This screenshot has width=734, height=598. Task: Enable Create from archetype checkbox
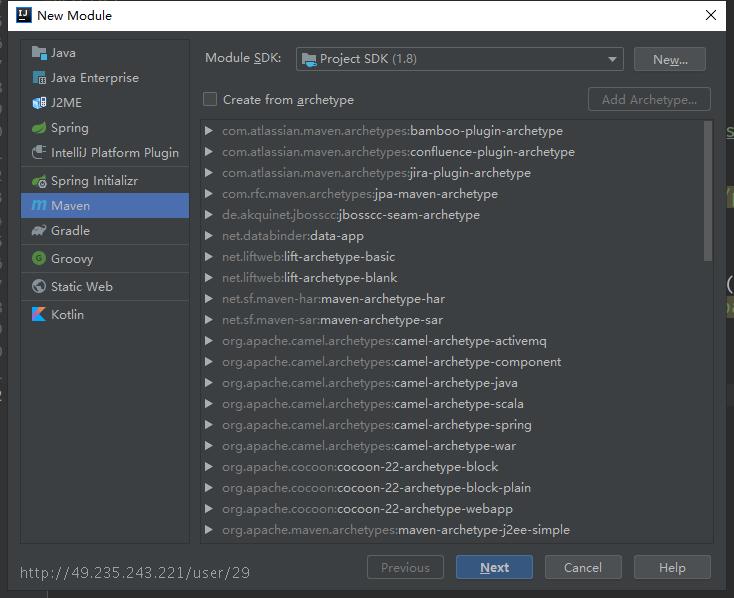[x=210, y=99]
